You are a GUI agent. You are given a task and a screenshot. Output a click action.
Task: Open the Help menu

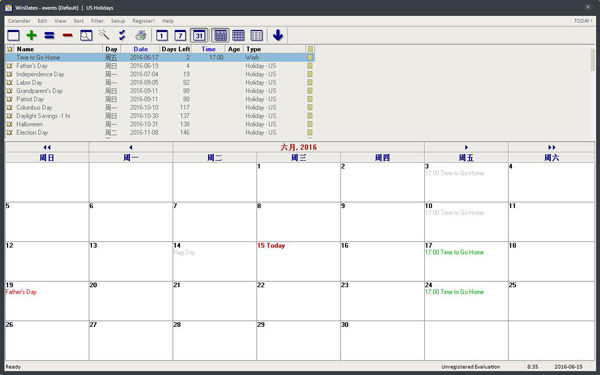[x=168, y=21]
